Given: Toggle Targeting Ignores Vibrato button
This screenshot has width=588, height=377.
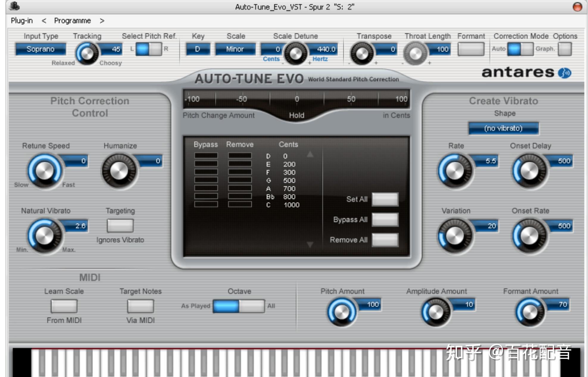Looking at the screenshot, I should pos(120,226).
